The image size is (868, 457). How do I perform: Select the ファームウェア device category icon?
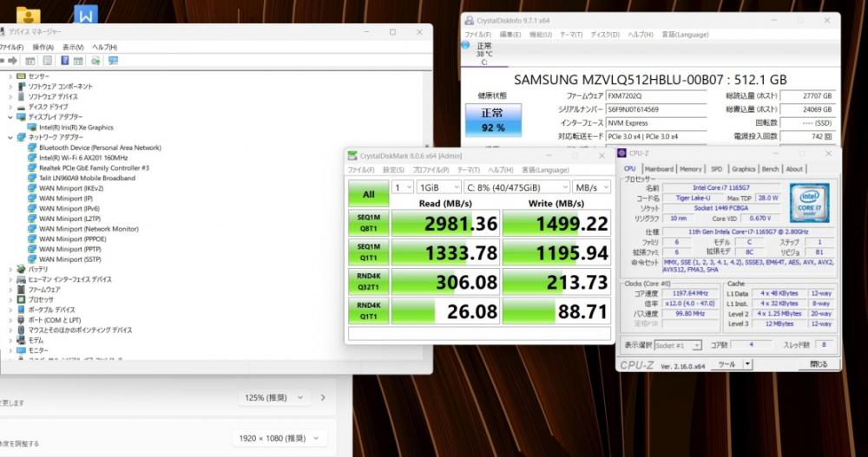(x=21, y=290)
